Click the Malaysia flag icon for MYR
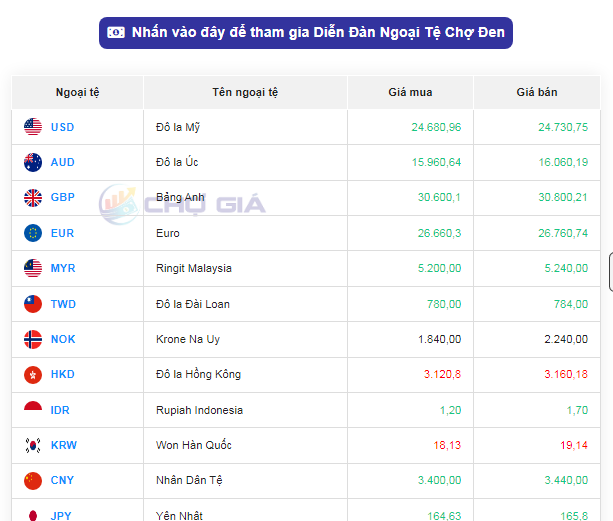The height and width of the screenshot is (521, 613). (x=33, y=268)
